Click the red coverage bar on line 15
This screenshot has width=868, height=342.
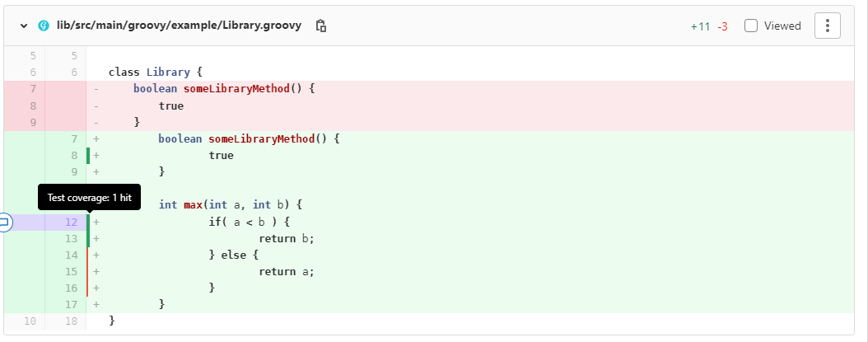click(x=87, y=272)
